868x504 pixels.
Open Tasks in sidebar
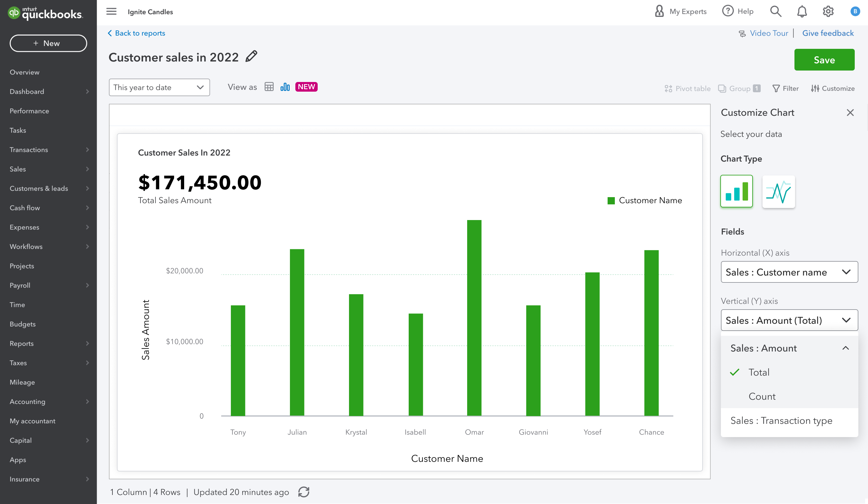18,130
